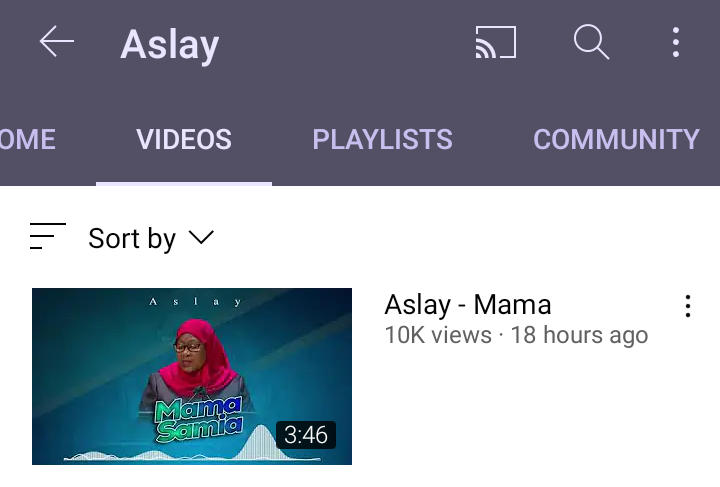Viewport: 720px width, 487px height.
Task: Expand the Sort by chevron
Action: click(201, 237)
